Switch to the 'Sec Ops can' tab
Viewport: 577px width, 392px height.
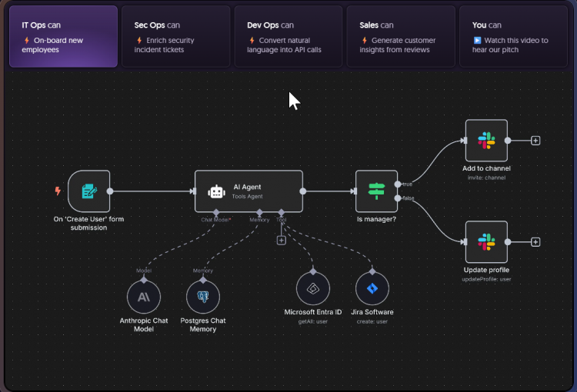point(175,36)
